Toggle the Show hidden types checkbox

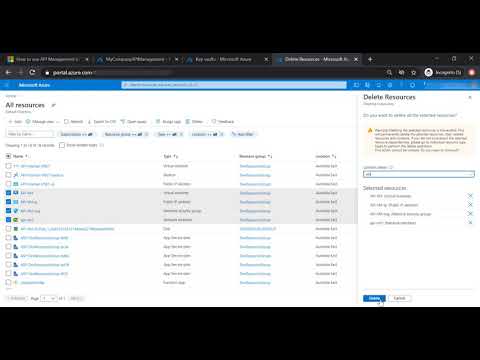click(62, 145)
